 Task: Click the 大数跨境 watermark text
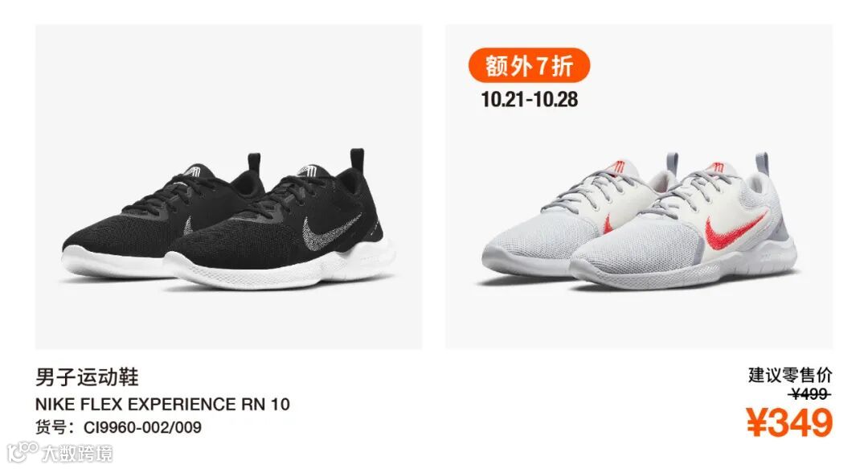pyautogui.click(x=77, y=454)
